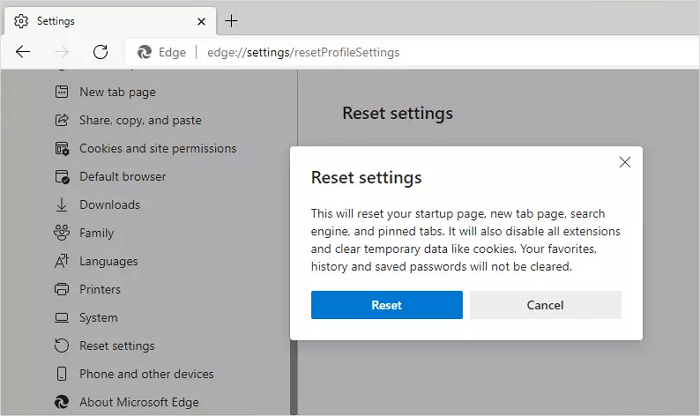The width and height of the screenshot is (700, 416).
Task: Open New tab page settings section
Action: click(x=117, y=92)
